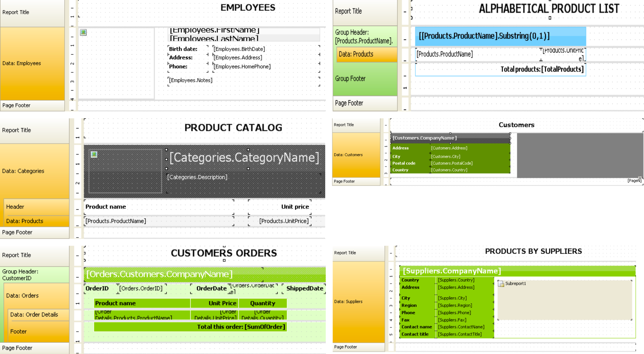Viewport: 644px width, 354px height.
Task: Select the [Categories.CategoryName] text object
Action: point(244,157)
